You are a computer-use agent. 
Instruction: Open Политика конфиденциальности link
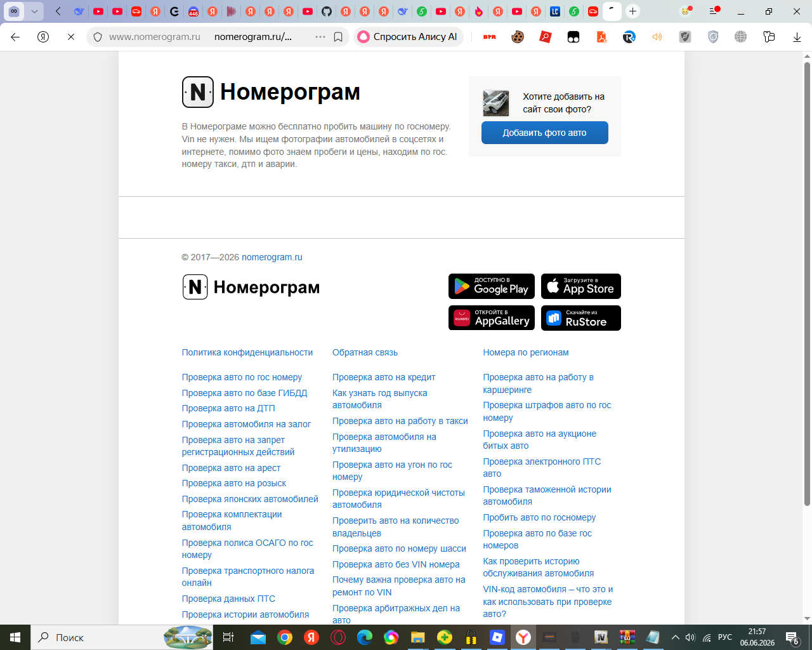pos(247,352)
